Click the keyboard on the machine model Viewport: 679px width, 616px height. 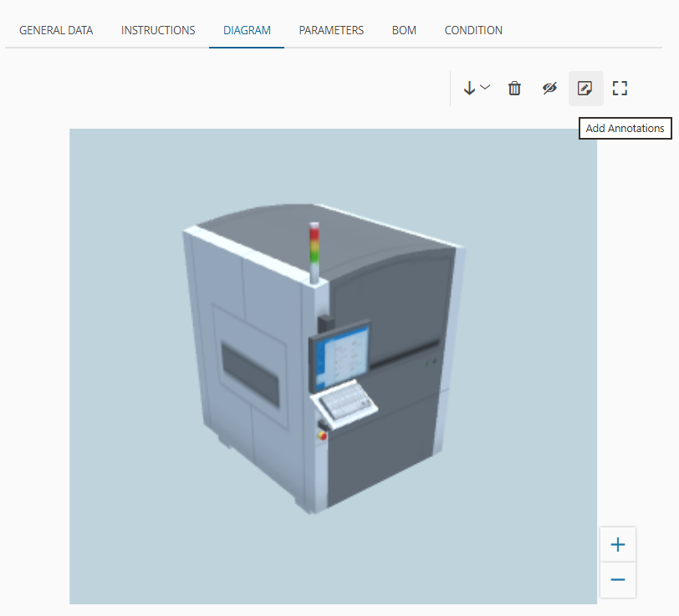click(345, 404)
